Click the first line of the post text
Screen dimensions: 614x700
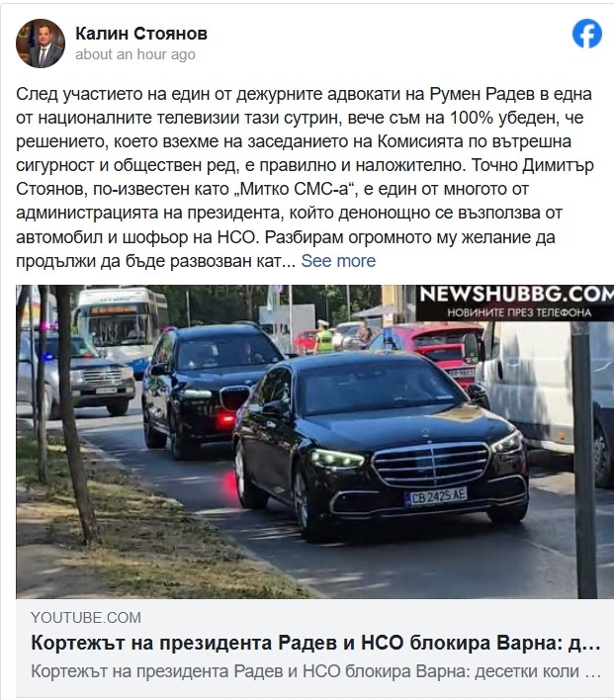click(x=304, y=94)
